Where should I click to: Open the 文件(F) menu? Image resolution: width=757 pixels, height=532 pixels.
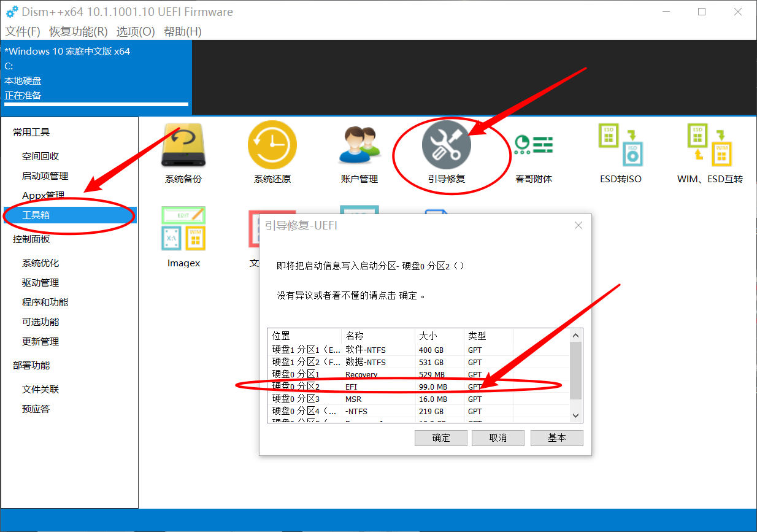(23, 31)
